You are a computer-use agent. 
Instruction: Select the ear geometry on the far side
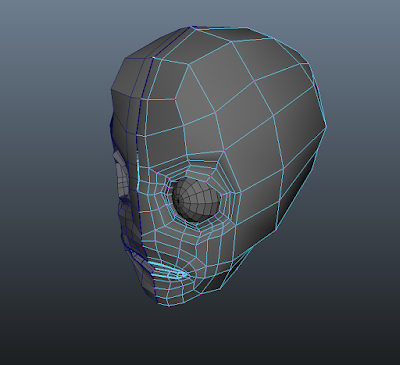(x=121, y=174)
